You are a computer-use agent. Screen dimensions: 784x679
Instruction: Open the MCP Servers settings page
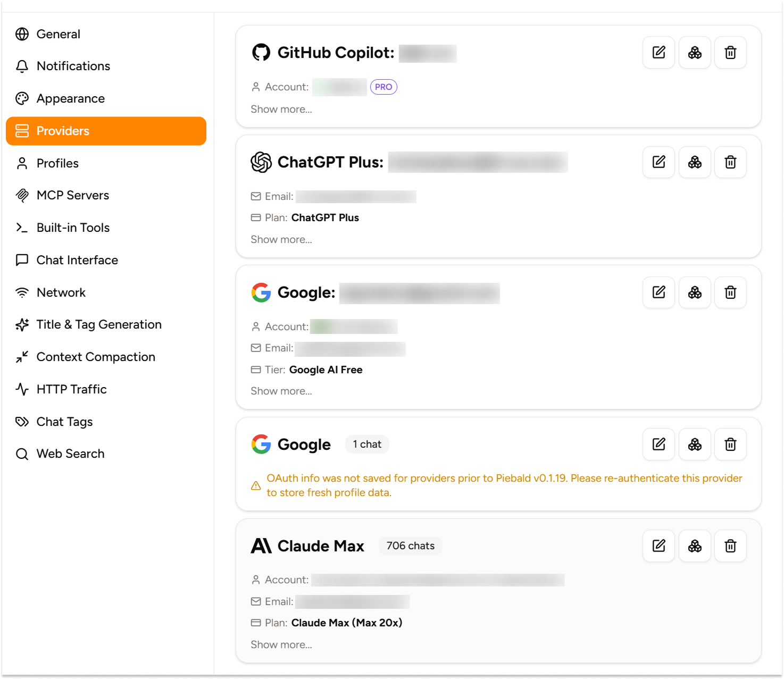point(72,195)
